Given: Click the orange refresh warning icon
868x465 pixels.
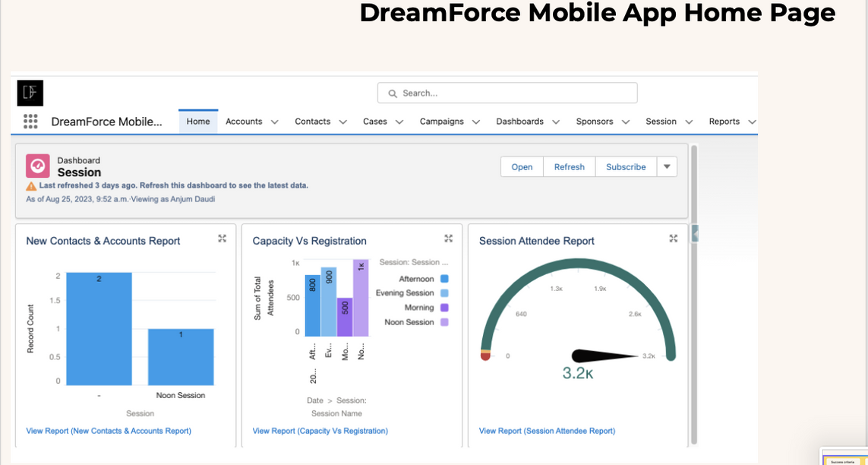Looking at the screenshot, I should [31, 186].
